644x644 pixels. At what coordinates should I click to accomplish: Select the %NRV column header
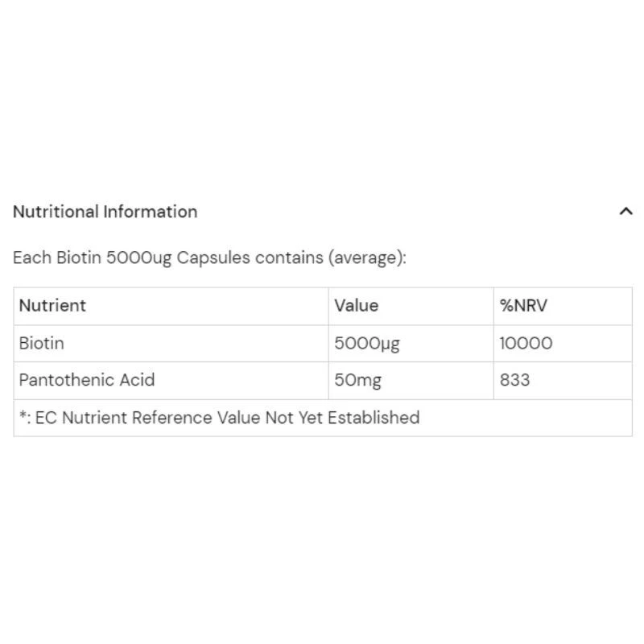tap(523, 306)
